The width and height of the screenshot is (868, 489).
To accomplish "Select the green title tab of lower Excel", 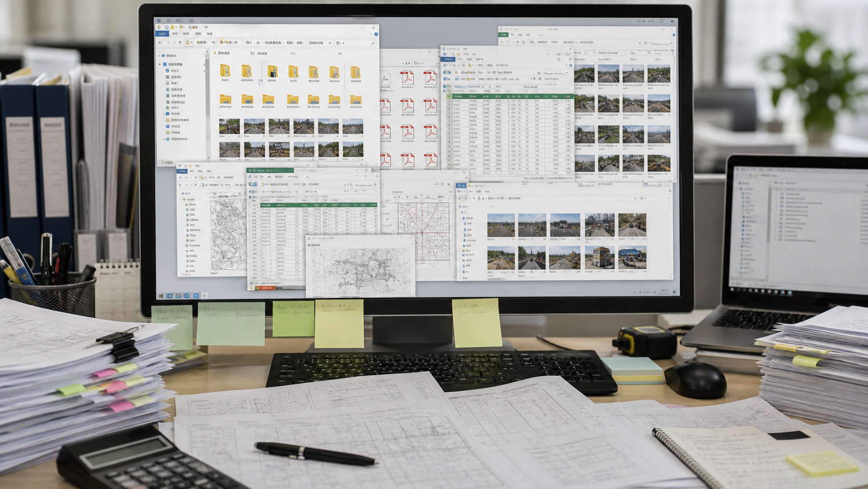I will pos(269,170).
